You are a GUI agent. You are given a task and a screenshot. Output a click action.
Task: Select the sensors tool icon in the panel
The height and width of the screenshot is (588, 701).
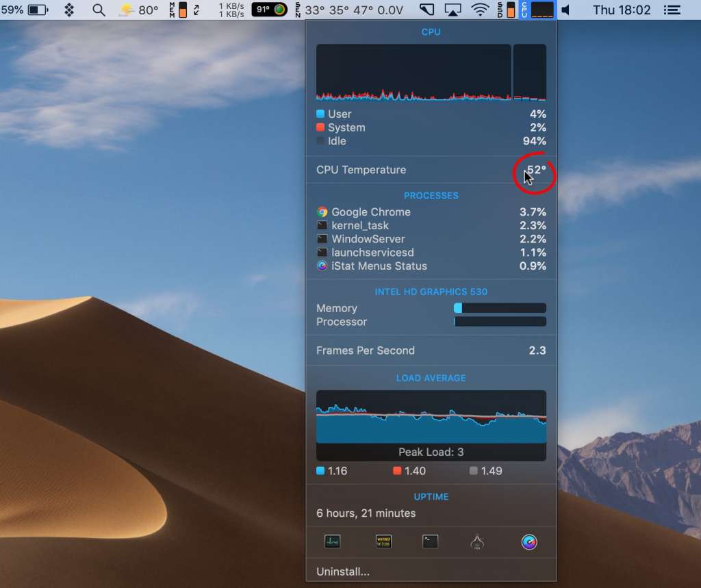(x=476, y=541)
